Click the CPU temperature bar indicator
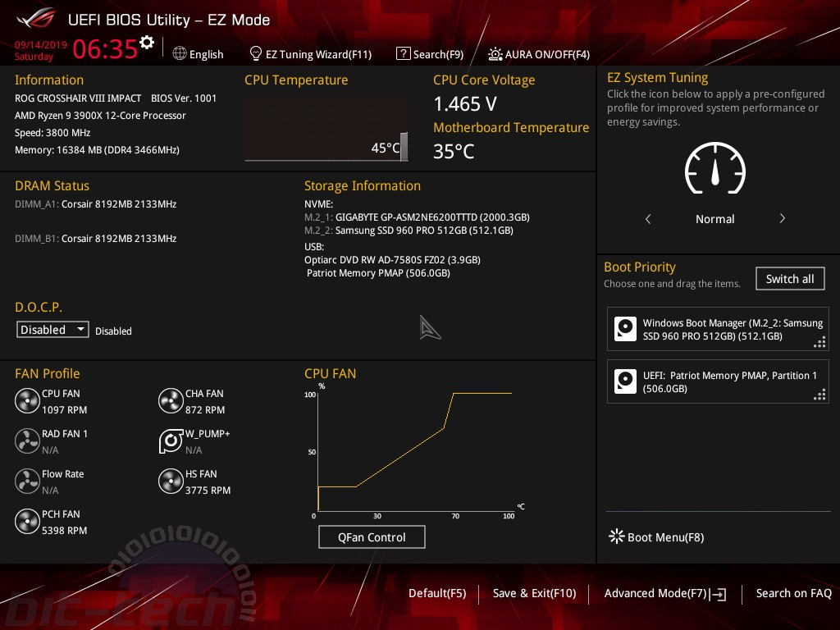Image resolution: width=840 pixels, height=630 pixels. (x=404, y=146)
